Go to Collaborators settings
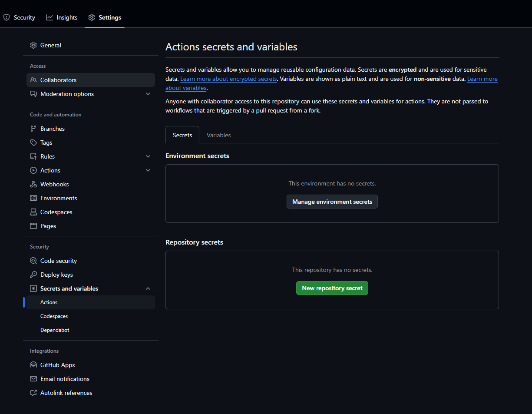Viewport: 532px width, 414px height. pyautogui.click(x=91, y=80)
